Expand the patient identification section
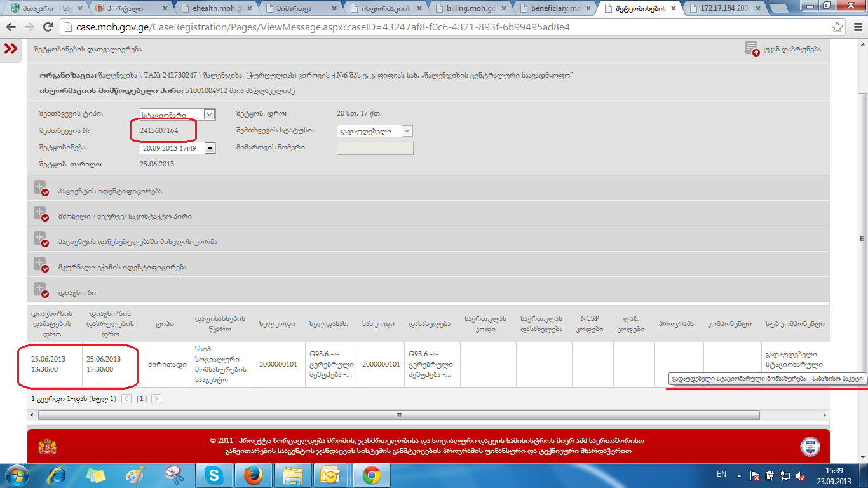Screen dimensions: 868x488 pos(41,191)
